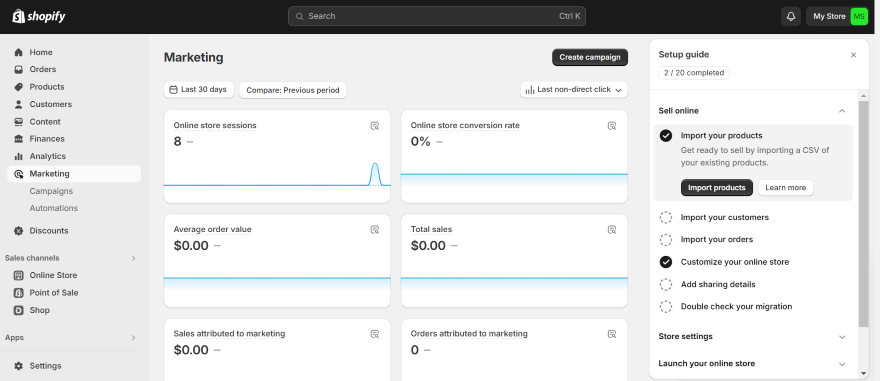Click the Import products button

pyautogui.click(x=717, y=188)
